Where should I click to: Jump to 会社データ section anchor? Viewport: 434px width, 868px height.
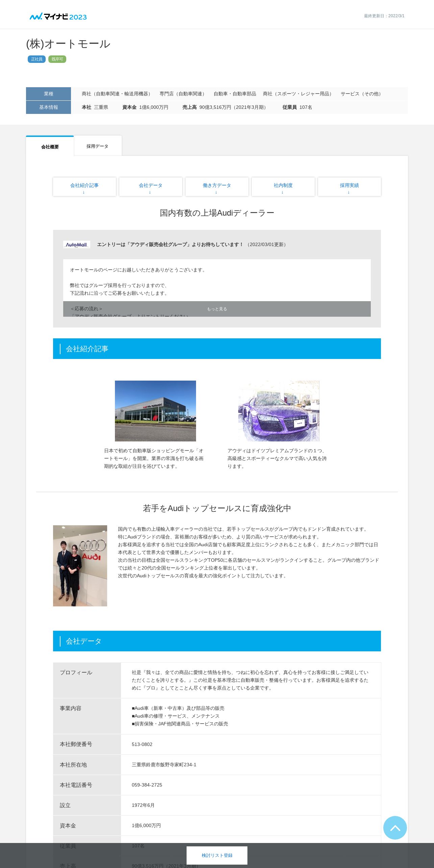coord(151,187)
